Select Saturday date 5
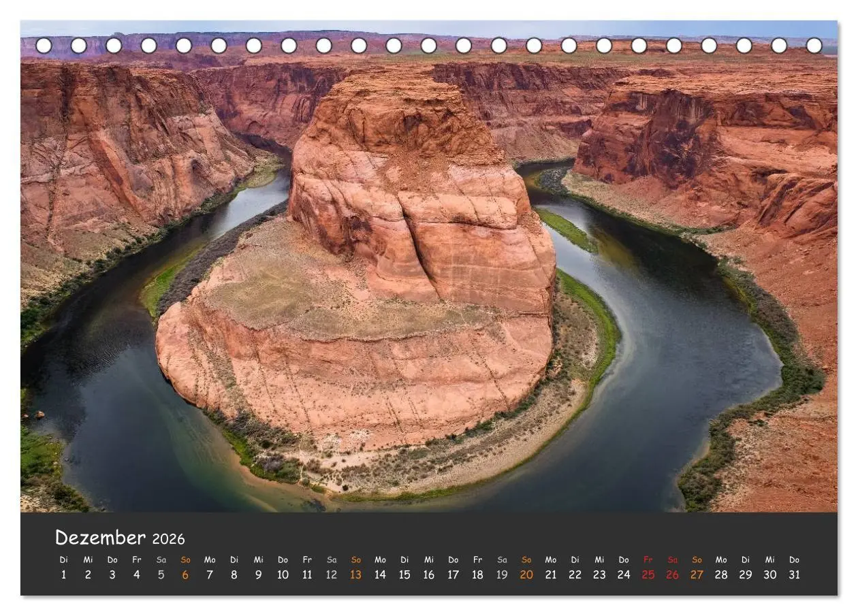 161,574
